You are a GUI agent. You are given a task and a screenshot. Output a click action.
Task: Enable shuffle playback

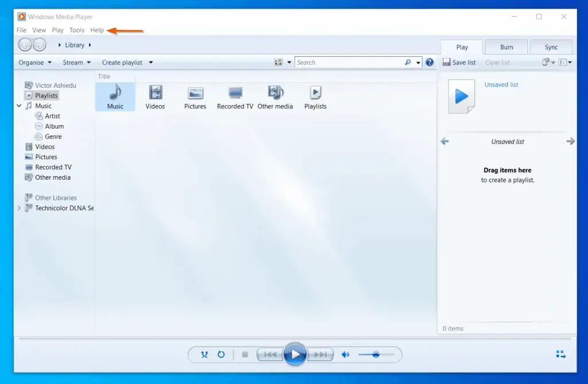pyautogui.click(x=204, y=354)
